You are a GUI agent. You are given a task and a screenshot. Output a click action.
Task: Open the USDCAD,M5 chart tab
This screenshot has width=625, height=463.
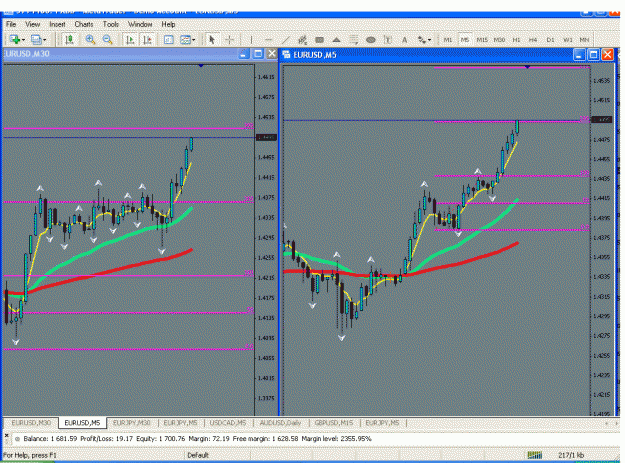click(x=228, y=423)
